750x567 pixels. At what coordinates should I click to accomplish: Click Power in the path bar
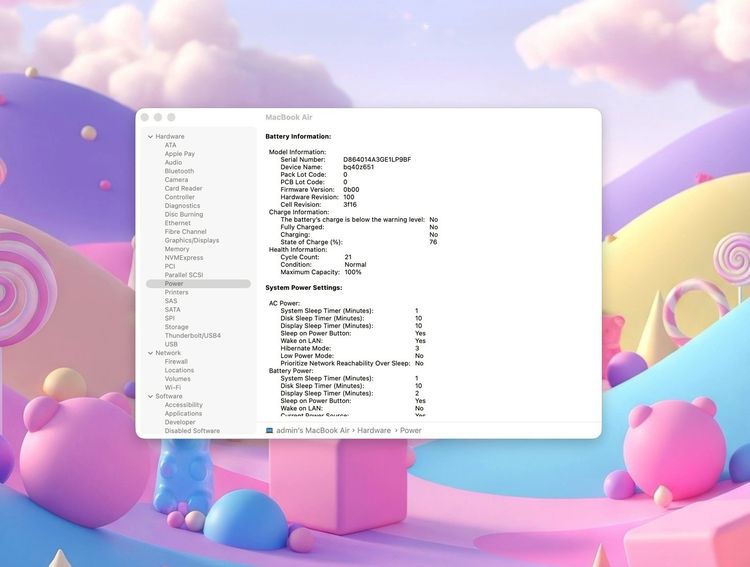(x=411, y=431)
